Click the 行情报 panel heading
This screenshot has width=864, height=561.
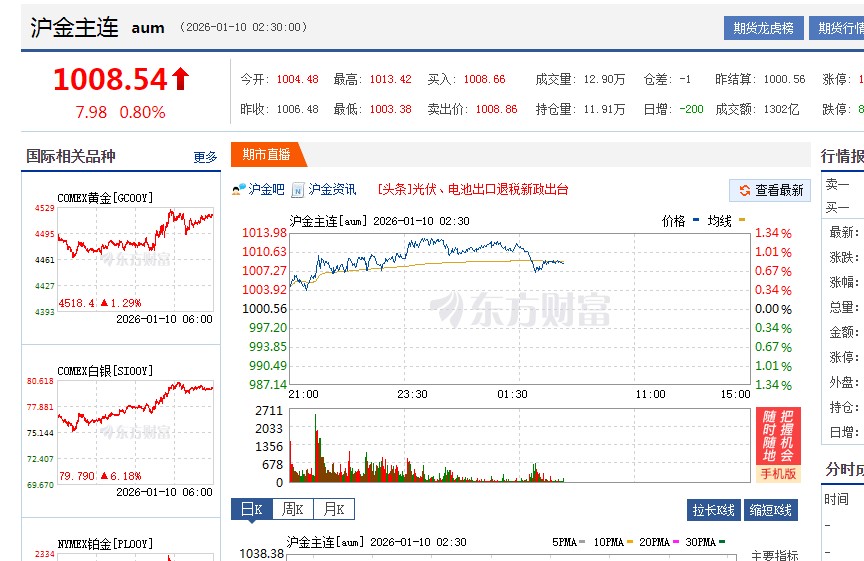842,156
